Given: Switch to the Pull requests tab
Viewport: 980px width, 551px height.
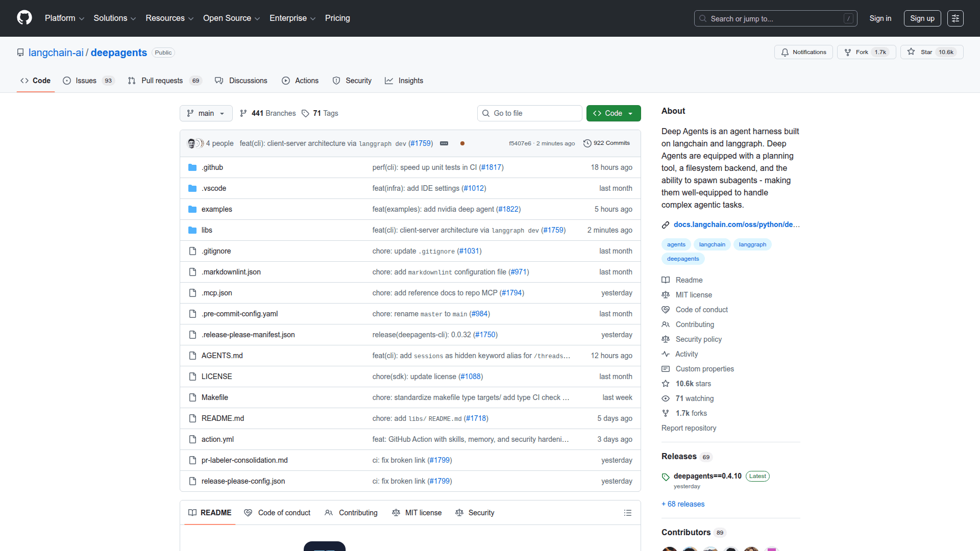Looking at the screenshot, I should pos(162,81).
